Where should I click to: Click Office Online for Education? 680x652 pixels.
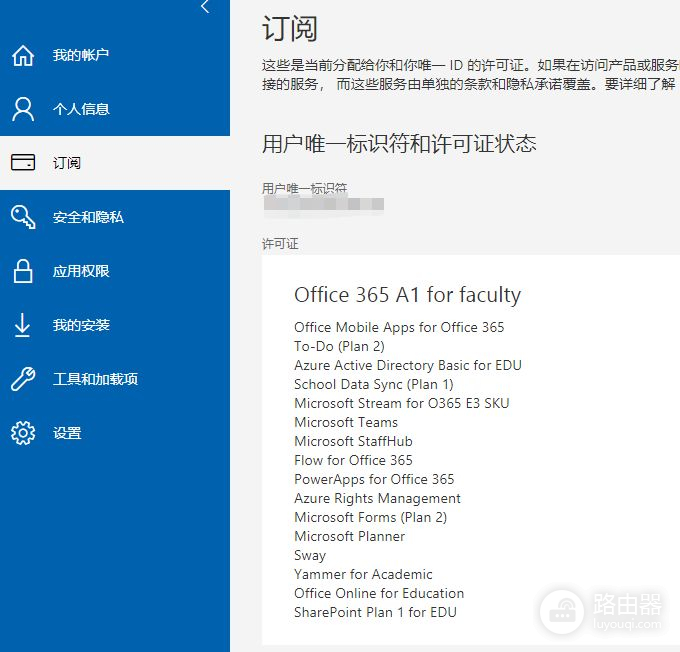tap(379, 593)
